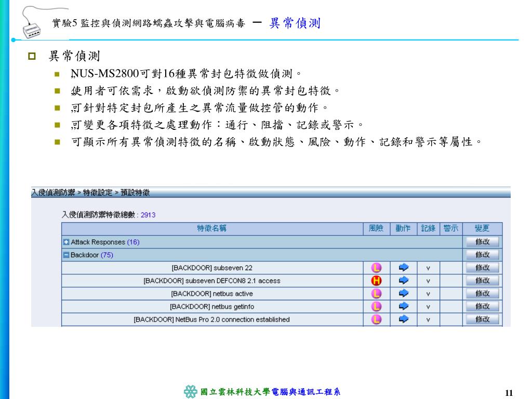Click 修改 button for Attack Responses row
Image resolution: width=532 pixels, height=399 pixels.
coord(482,242)
